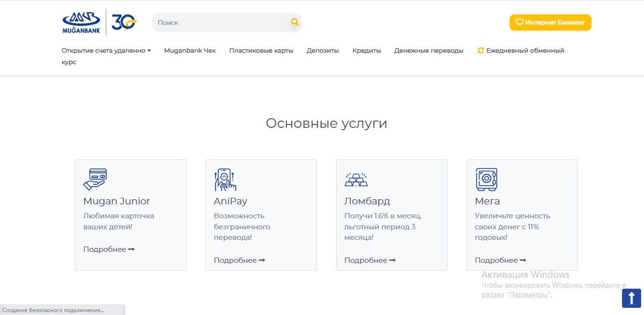Click the 30th anniversary logo
The width and height of the screenshot is (644, 315).
coord(124,22)
